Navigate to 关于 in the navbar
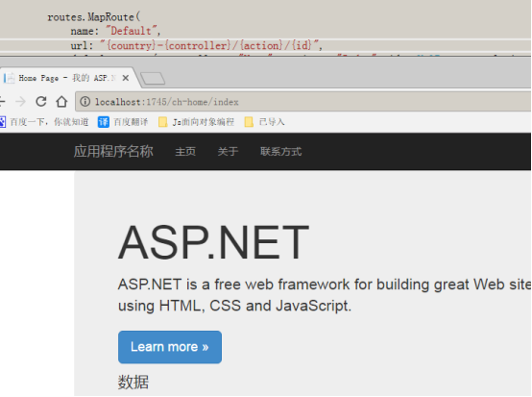 coord(228,152)
